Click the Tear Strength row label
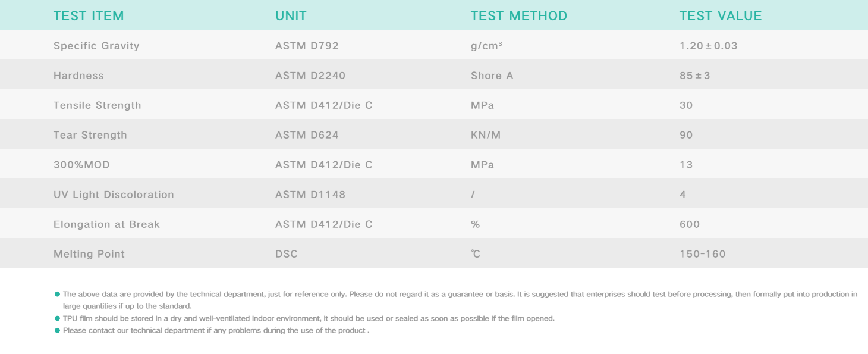Image resolution: width=868 pixels, height=354 pixels. coord(90,135)
